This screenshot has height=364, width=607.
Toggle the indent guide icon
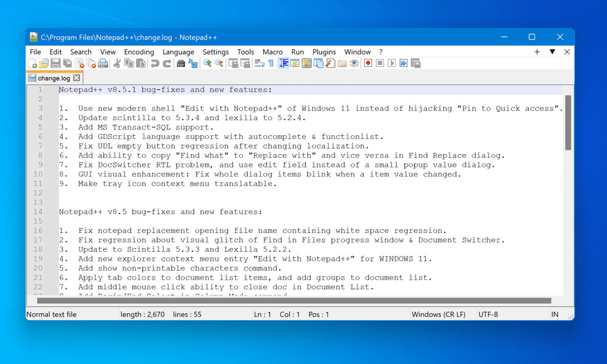pyautogui.click(x=283, y=64)
